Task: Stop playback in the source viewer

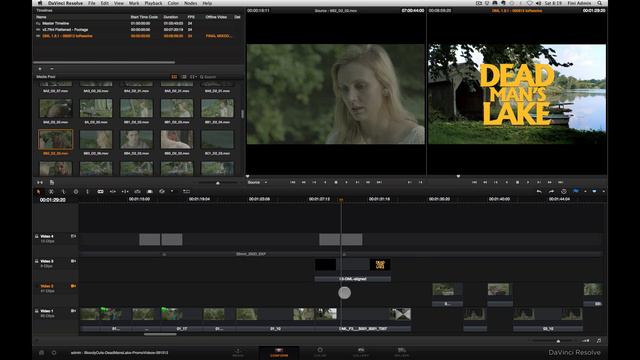Action: click(336, 182)
